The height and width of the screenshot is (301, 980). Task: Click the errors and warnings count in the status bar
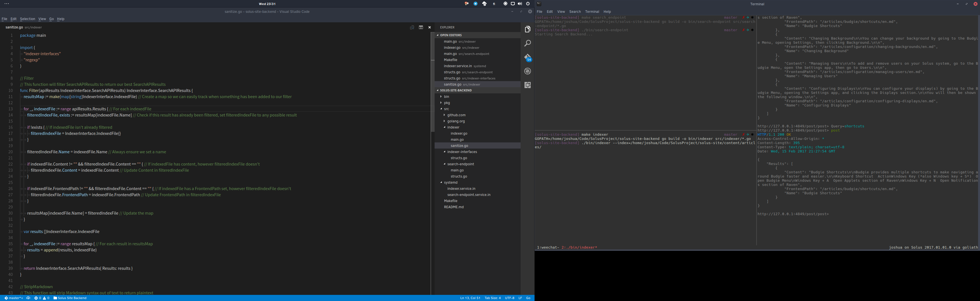point(42,298)
